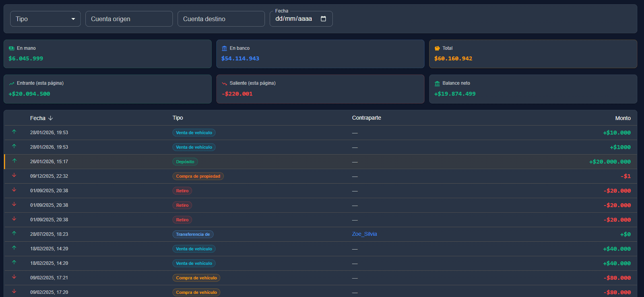Image resolution: width=644 pixels, height=297 pixels.
Task: Click the bank icon beside En banco
Action: pos(224,48)
